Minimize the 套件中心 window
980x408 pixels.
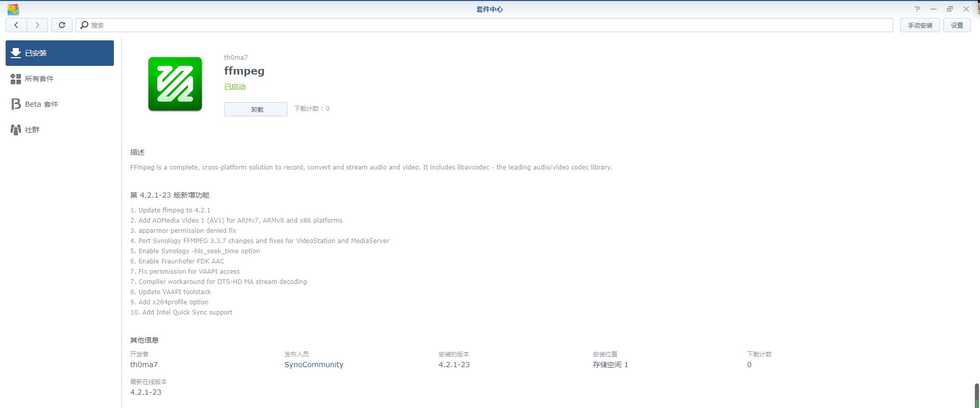point(934,9)
